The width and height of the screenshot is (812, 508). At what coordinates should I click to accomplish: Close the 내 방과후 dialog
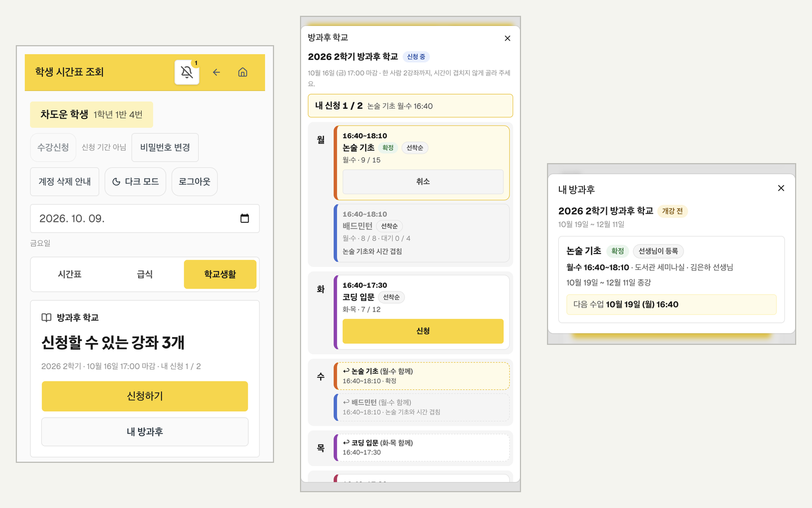[x=781, y=188]
